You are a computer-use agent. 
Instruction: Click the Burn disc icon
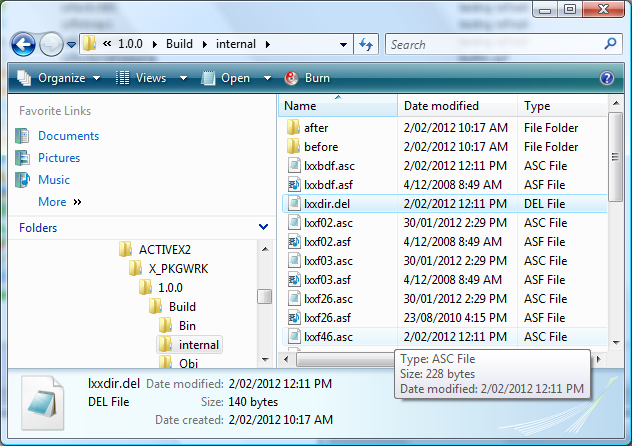click(x=291, y=78)
